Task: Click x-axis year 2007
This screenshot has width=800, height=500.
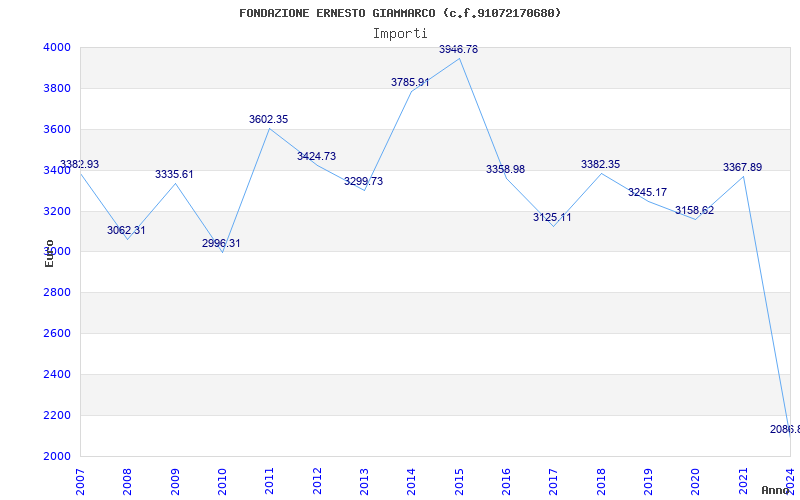Action: (x=80, y=482)
